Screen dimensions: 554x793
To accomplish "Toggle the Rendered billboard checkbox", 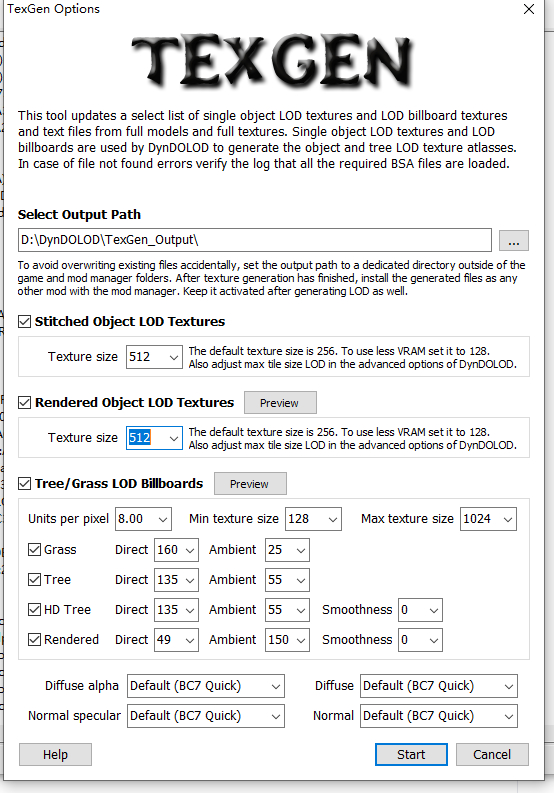I will [34, 640].
